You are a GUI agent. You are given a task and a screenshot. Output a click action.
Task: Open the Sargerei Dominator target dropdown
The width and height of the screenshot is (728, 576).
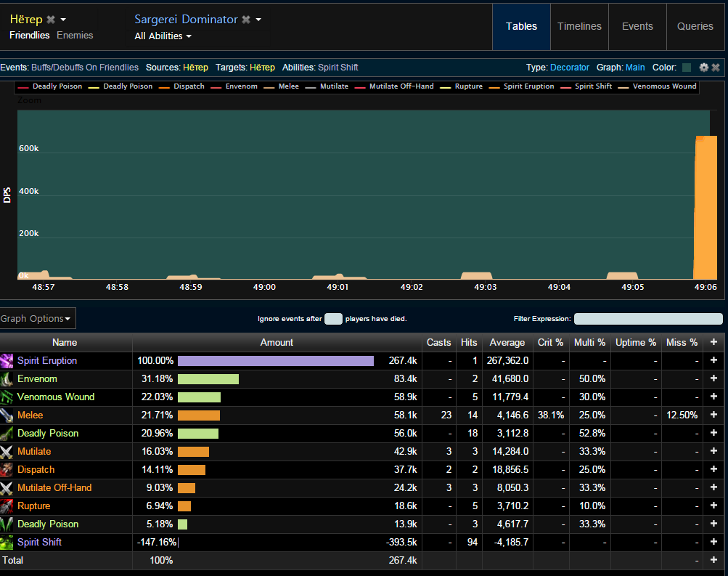click(258, 20)
